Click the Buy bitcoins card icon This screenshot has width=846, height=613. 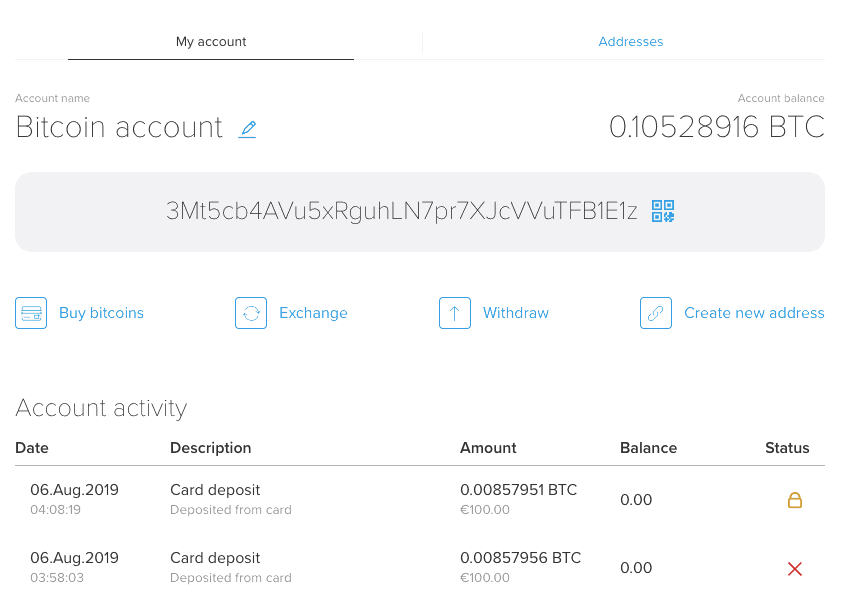(31, 313)
